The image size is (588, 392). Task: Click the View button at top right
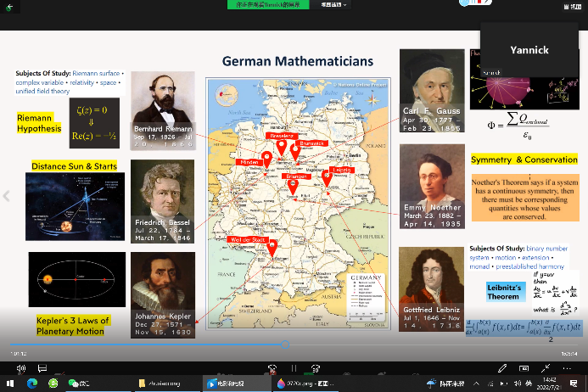click(x=575, y=6)
